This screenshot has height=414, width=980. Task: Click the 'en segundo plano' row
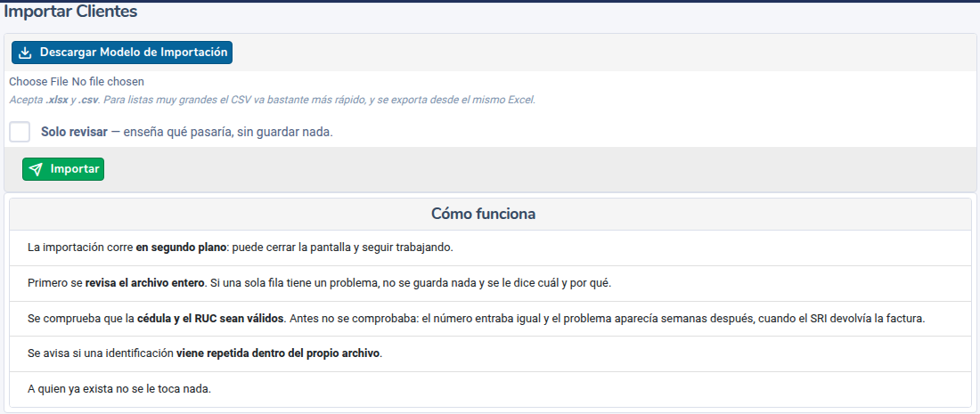pyautogui.click(x=490, y=248)
